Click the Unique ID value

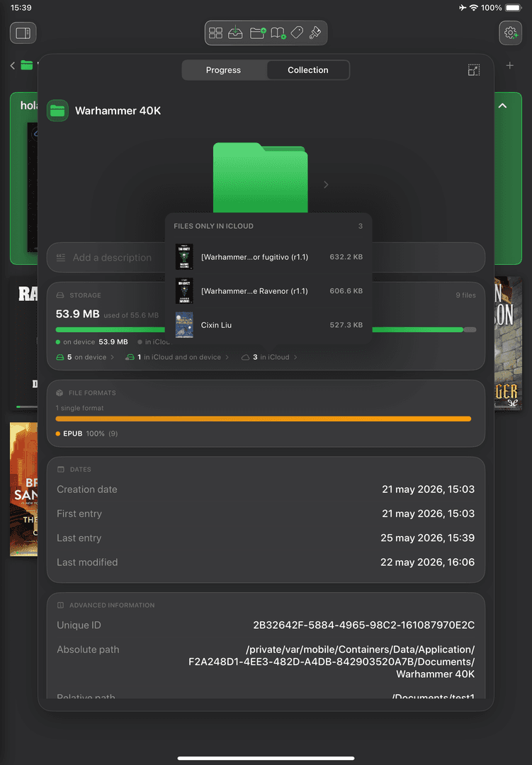363,625
